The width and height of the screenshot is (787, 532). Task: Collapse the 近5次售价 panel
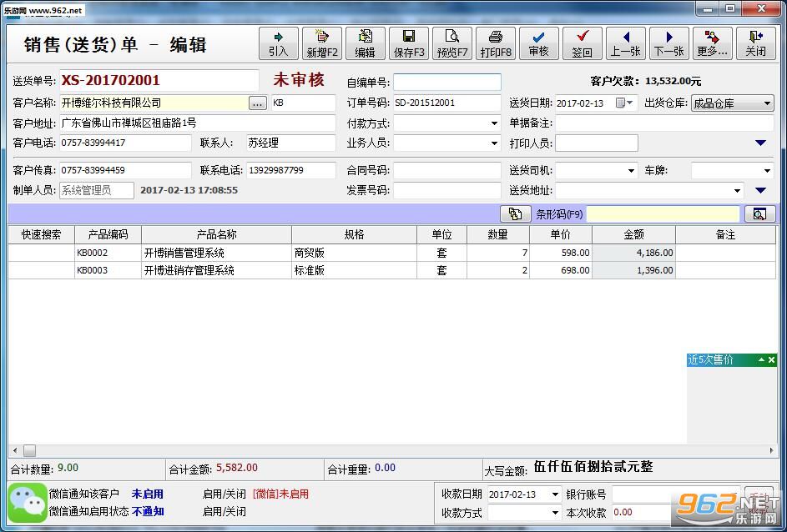(761, 359)
